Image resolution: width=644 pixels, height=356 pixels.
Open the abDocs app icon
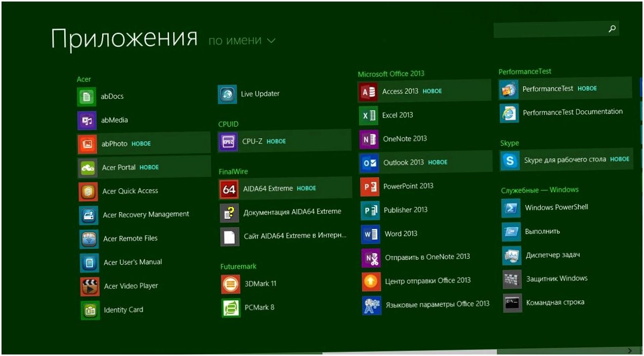pyautogui.click(x=87, y=97)
